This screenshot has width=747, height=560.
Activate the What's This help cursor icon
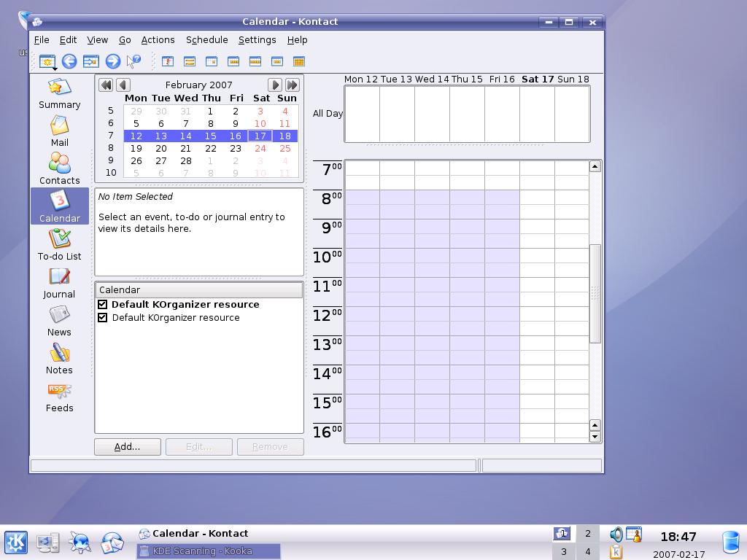(134, 61)
